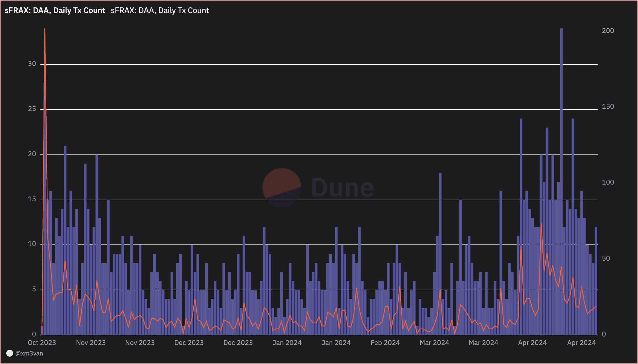Click the 150 label on right axis
638x364 pixels.
608,106
